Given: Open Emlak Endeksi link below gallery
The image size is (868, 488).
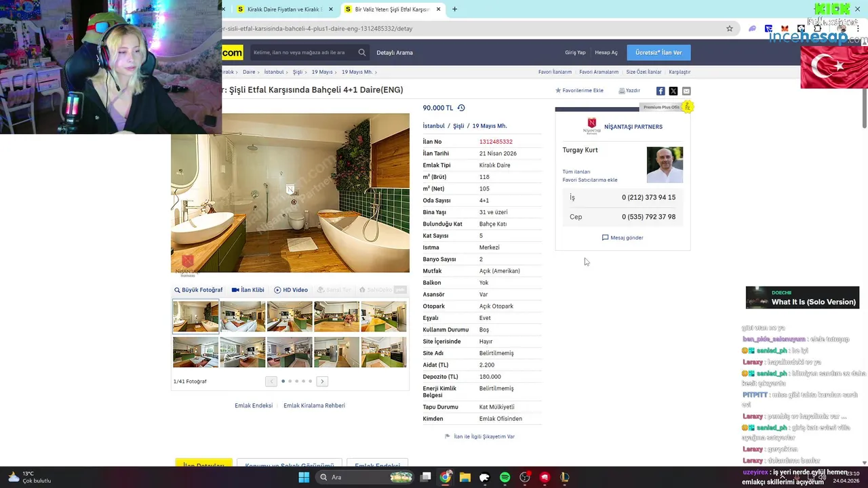Looking at the screenshot, I should pyautogui.click(x=254, y=406).
